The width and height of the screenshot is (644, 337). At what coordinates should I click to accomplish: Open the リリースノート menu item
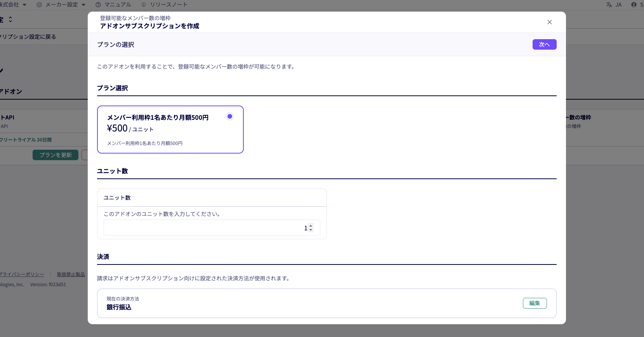pyautogui.click(x=169, y=5)
